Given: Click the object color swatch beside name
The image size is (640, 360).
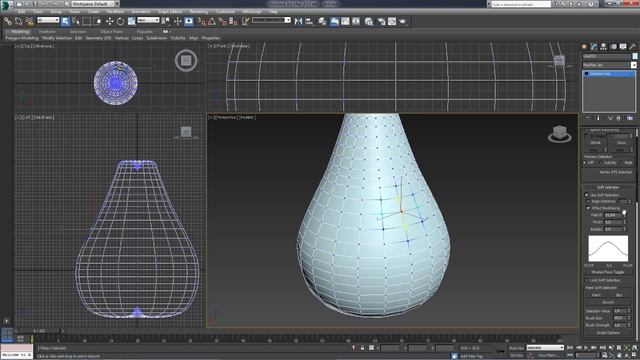Looking at the screenshot, I should click(635, 56).
